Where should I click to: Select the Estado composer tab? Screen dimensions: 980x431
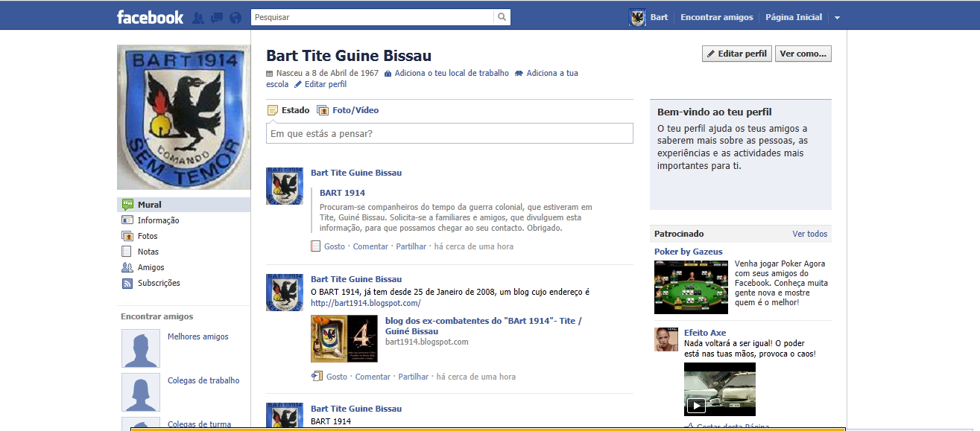click(295, 110)
